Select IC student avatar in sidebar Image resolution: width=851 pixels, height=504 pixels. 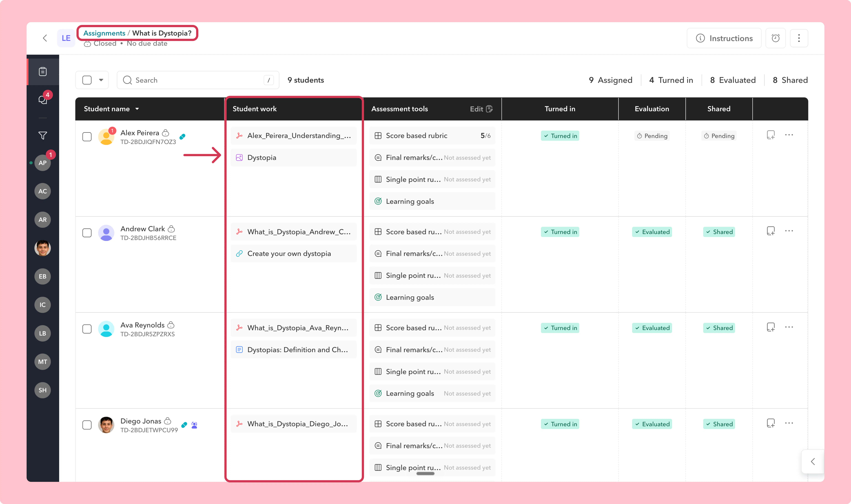pyautogui.click(x=43, y=305)
